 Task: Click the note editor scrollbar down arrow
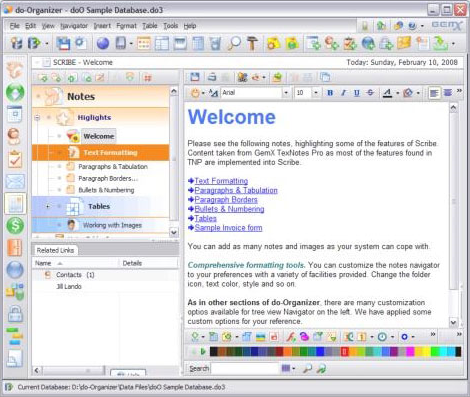[453, 322]
